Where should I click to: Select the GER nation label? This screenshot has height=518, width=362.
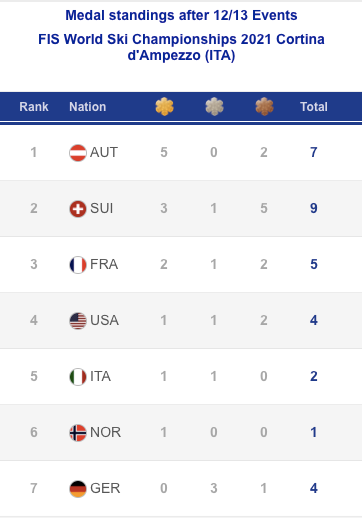coord(105,488)
